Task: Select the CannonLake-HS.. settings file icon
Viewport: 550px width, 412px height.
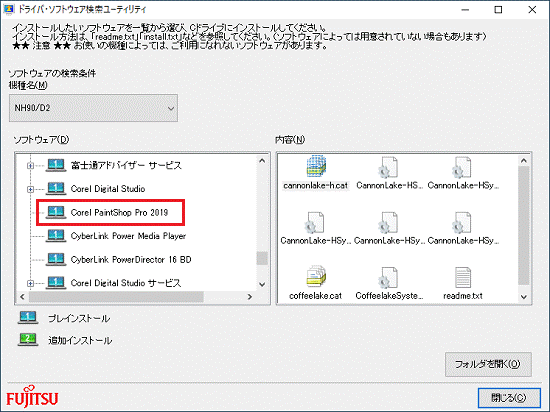Action: click(388, 167)
